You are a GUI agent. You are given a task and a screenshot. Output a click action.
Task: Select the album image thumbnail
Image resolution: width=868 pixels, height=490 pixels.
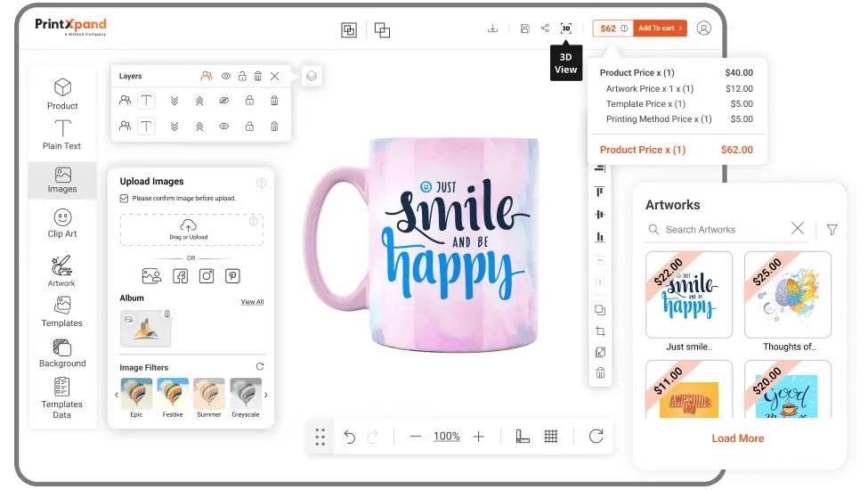click(x=146, y=329)
